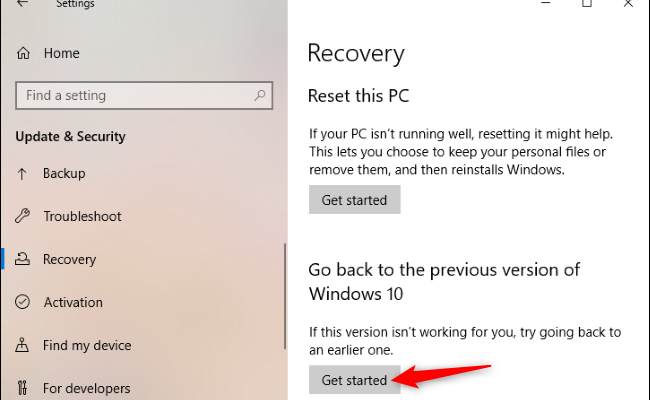The image size is (650, 400).
Task: Click the Recovery sidebar icon
Action: [23, 259]
